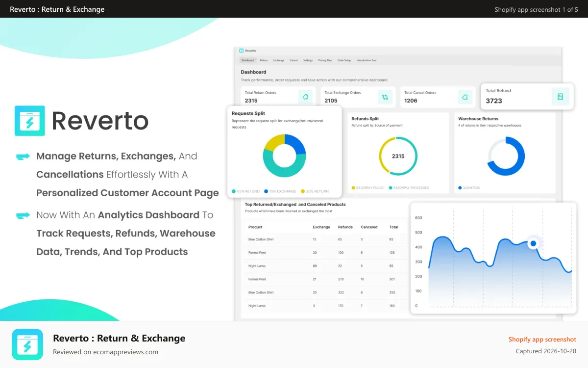Image resolution: width=588 pixels, height=368 pixels.
Task: Click the Product column header
Action: click(255, 227)
